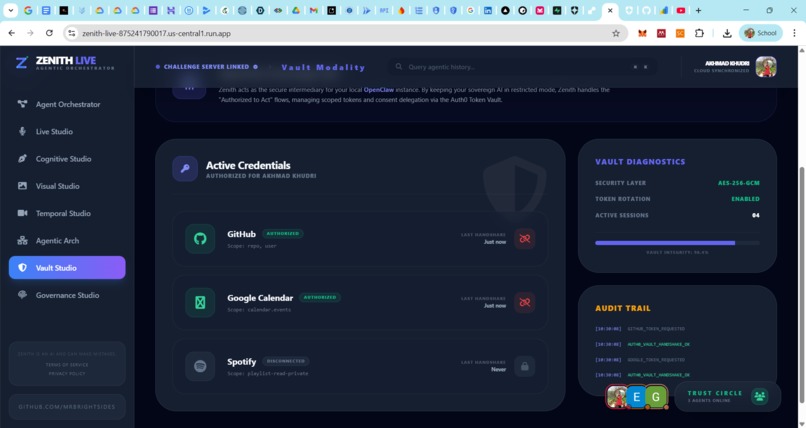Close the active browser tab
This screenshot has width=806, height=428.
[610, 10]
